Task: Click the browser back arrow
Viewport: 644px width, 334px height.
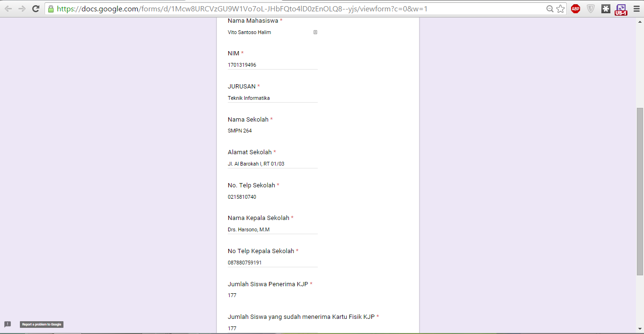Action: (x=9, y=9)
